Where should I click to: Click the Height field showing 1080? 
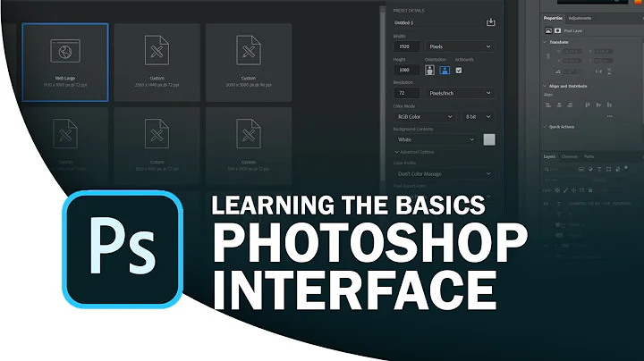coord(407,71)
